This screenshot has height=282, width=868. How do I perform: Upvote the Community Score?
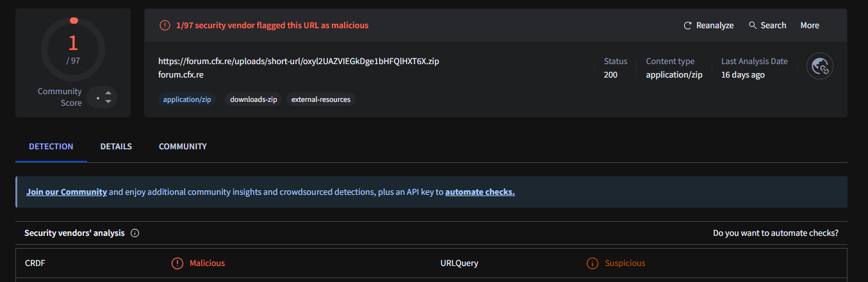[x=108, y=93]
